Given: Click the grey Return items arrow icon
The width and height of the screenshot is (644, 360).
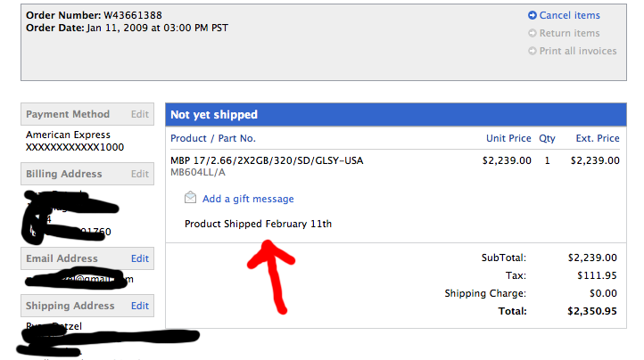Looking at the screenshot, I should [533, 33].
